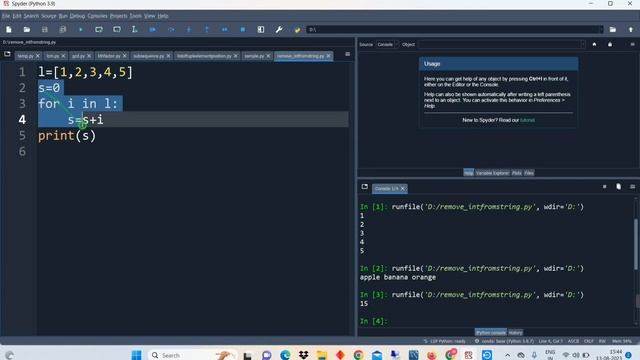The height and width of the screenshot is (360, 640).
Task: Open the Source combo box showing Console
Action: coord(387,44)
